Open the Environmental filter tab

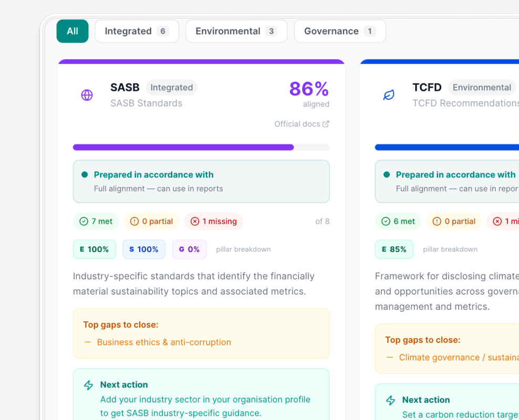click(236, 31)
